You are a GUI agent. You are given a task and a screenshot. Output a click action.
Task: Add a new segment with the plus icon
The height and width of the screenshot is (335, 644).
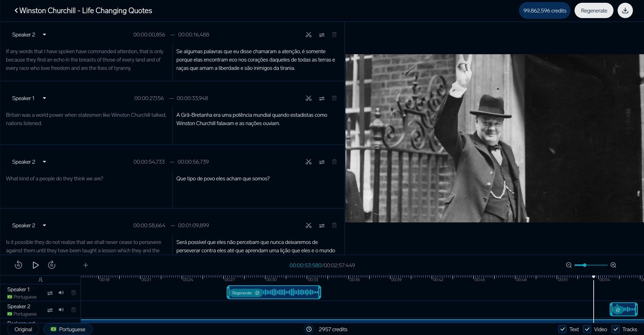86,265
